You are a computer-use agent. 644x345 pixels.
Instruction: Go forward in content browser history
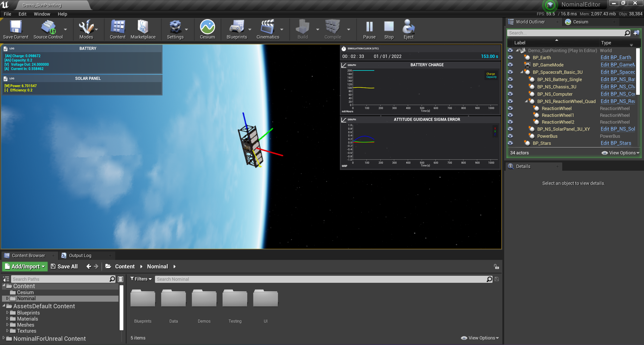pos(96,266)
